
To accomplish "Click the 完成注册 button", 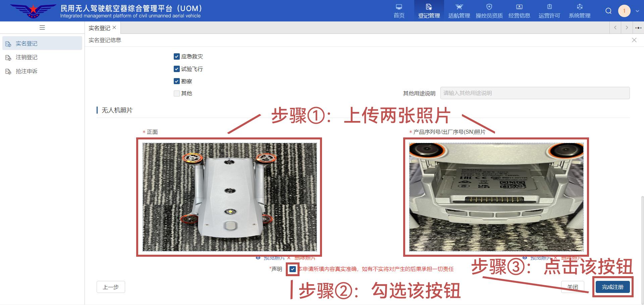I will click(612, 287).
